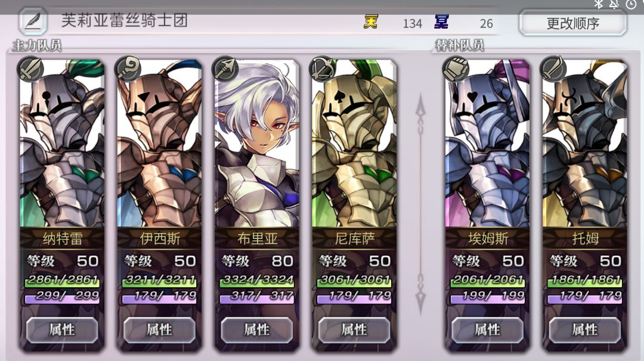Open 属性 for 托姆
This screenshot has height=361, width=644.
pyautogui.click(x=585, y=330)
